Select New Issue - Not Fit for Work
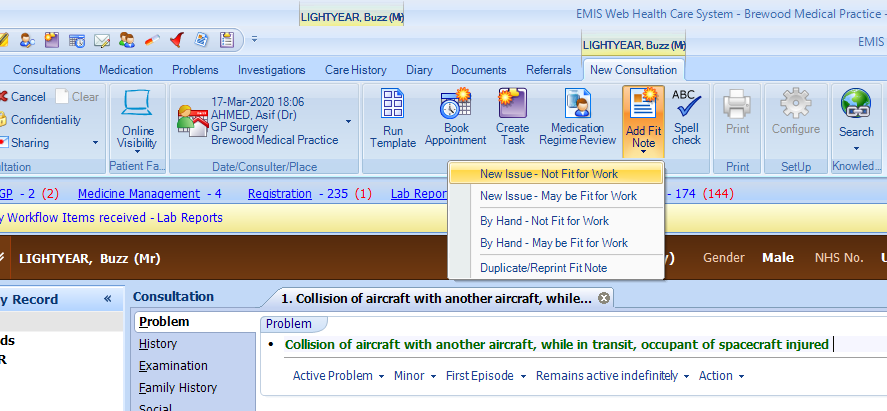 [556, 174]
